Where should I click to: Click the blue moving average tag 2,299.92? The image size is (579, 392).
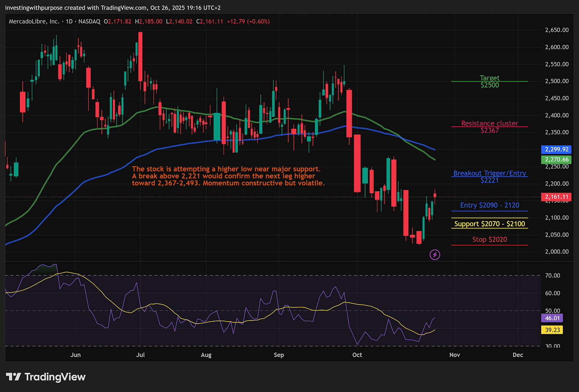coord(557,149)
